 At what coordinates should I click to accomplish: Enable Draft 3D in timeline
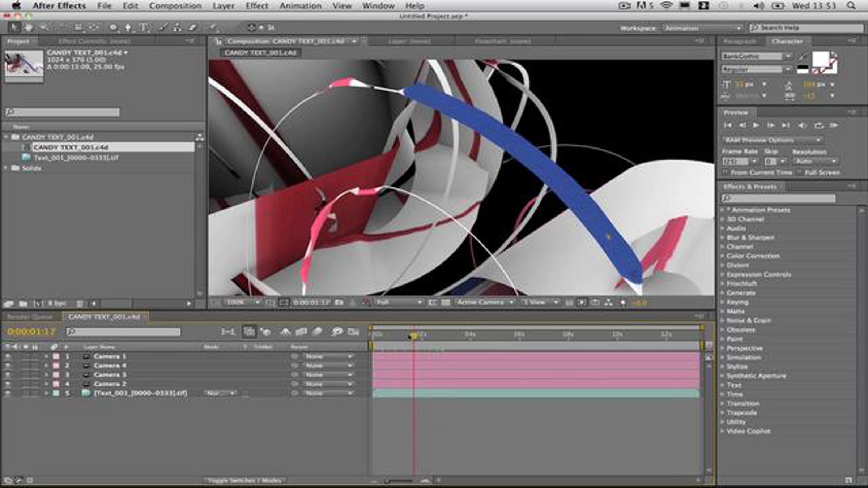[265, 331]
